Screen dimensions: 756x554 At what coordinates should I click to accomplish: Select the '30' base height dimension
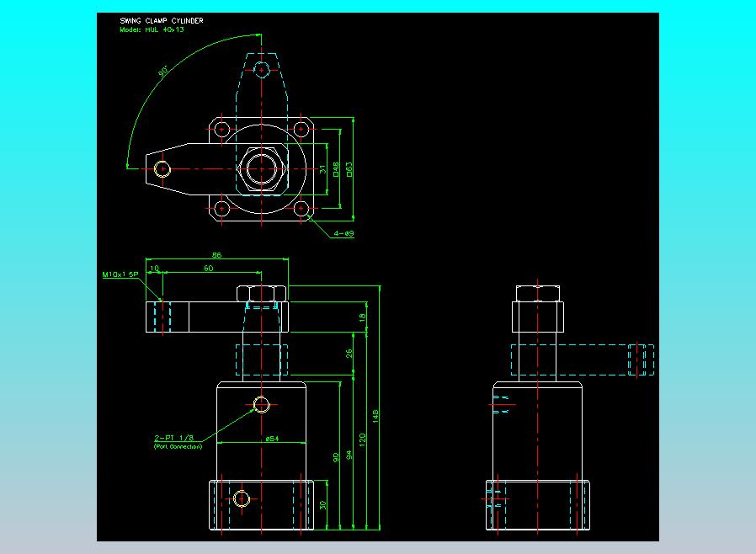pyautogui.click(x=322, y=505)
